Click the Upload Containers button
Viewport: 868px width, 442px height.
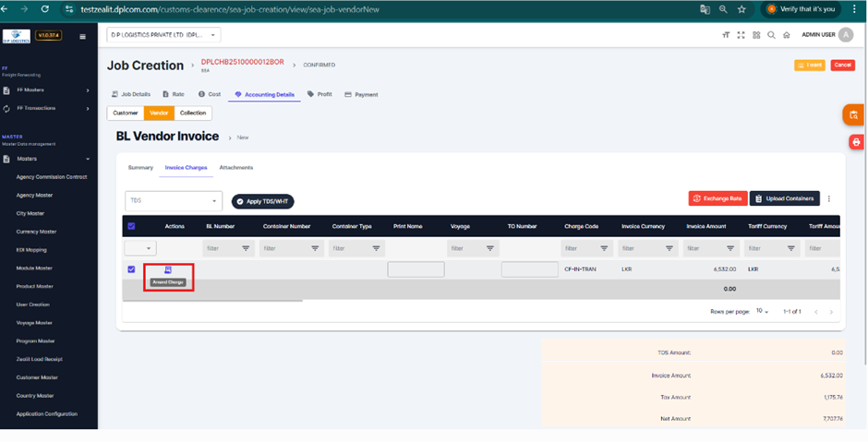(x=784, y=198)
